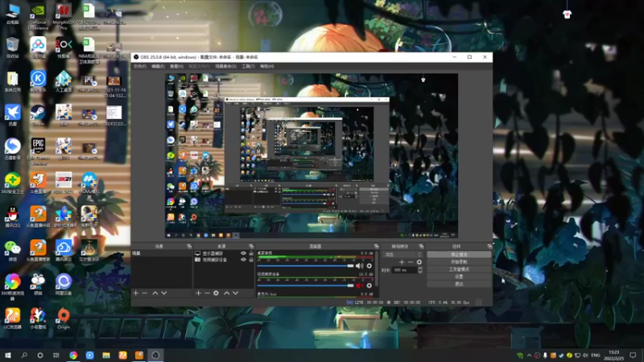Decrease transition duration with down arrow
This screenshot has width=644, height=362.
[419, 272]
